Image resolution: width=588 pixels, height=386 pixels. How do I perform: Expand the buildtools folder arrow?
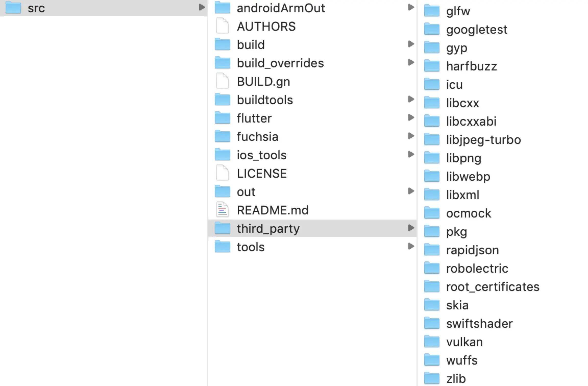[411, 99]
